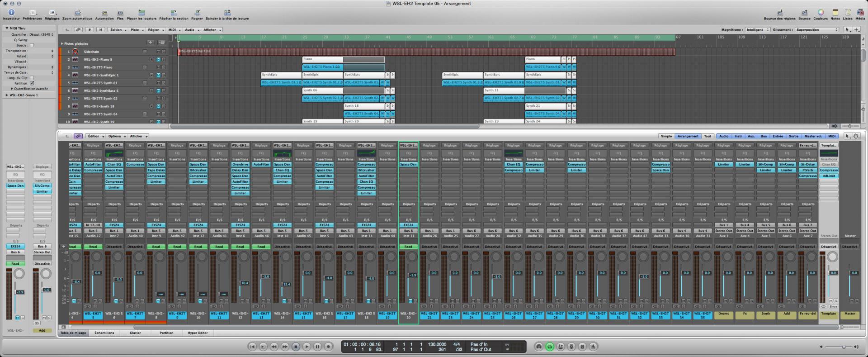This screenshot has width=868, height=357.
Task: Mute the WSL-EH2-SynthEpic 1 track
Action: (x=158, y=75)
